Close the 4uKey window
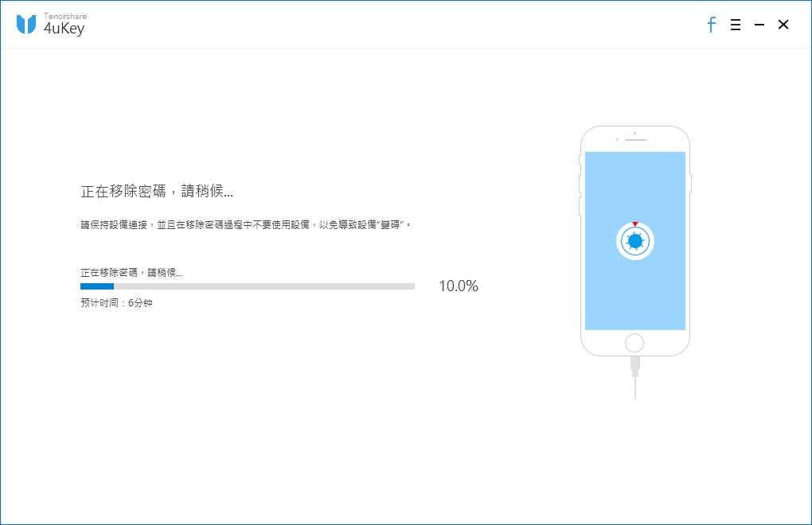 point(783,25)
